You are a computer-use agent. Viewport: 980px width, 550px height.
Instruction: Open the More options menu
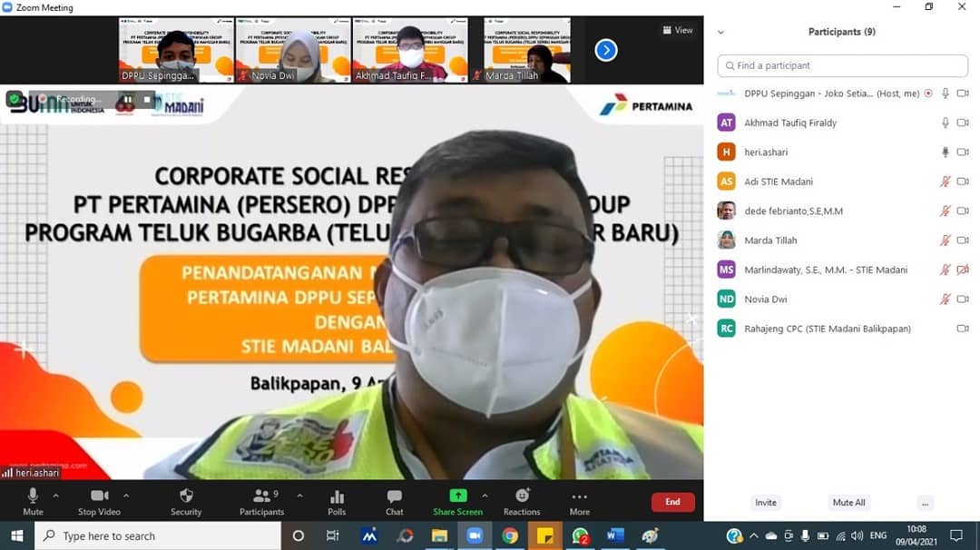[x=579, y=502]
